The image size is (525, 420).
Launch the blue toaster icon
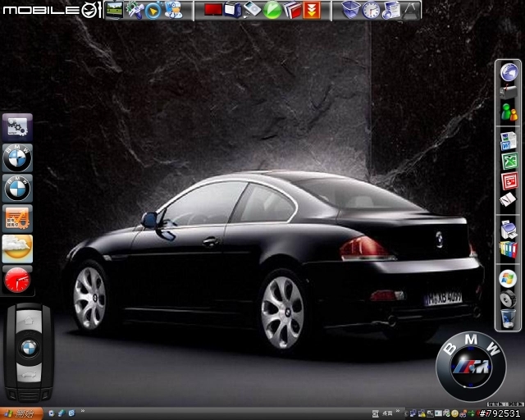click(x=233, y=10)
